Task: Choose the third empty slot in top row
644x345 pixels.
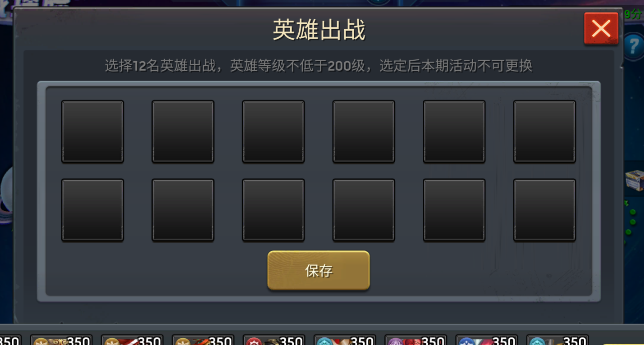Action: pyautogui.click(x=274, y=132)
